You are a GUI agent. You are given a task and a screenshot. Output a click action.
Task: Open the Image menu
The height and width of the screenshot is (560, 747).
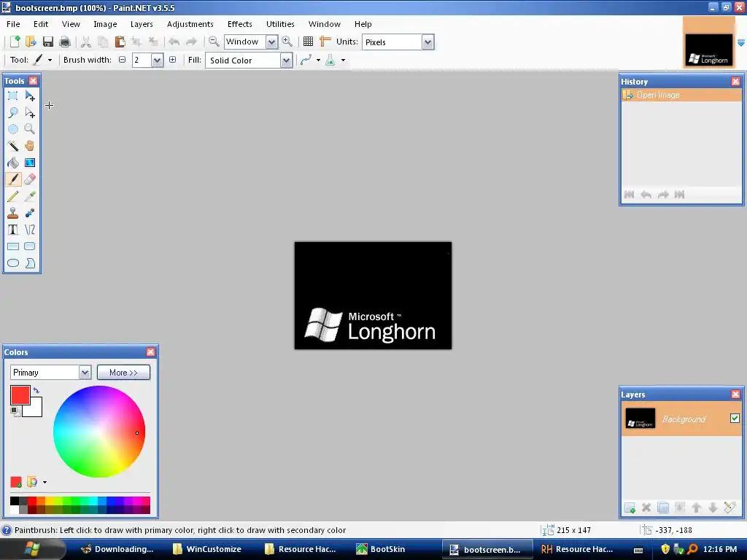(105, 24)
